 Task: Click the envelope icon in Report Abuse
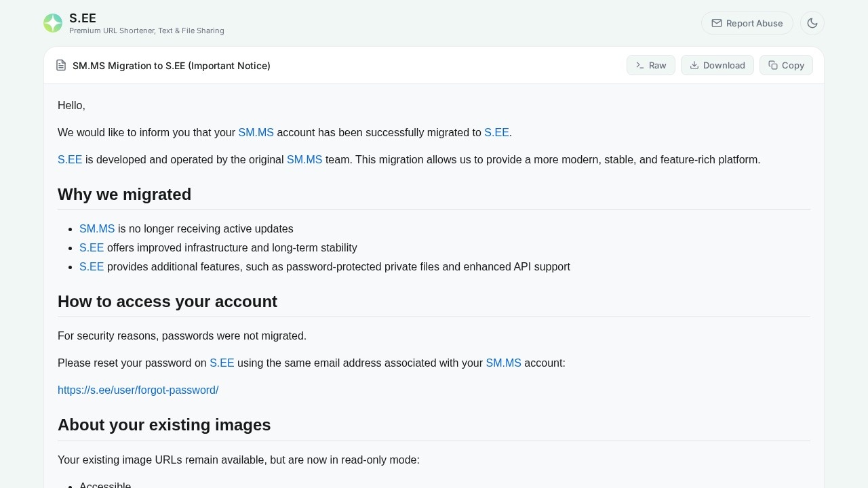[x=717, y=23]
